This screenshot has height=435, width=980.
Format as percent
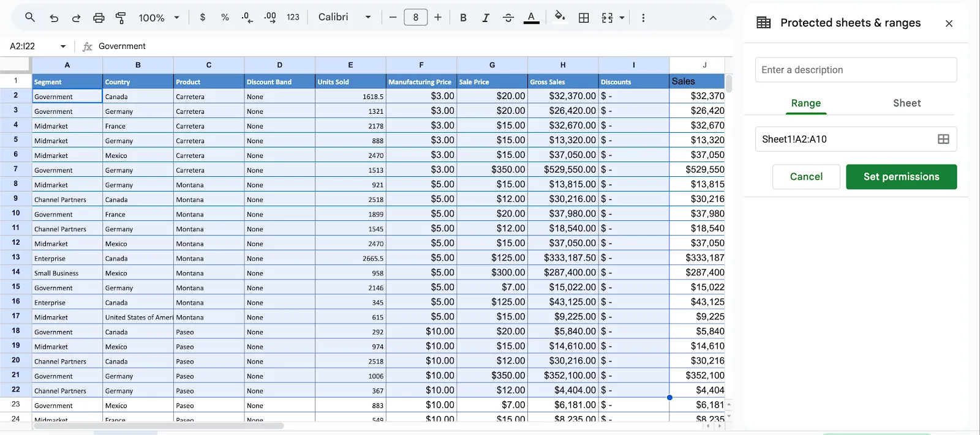click(225, 18)
